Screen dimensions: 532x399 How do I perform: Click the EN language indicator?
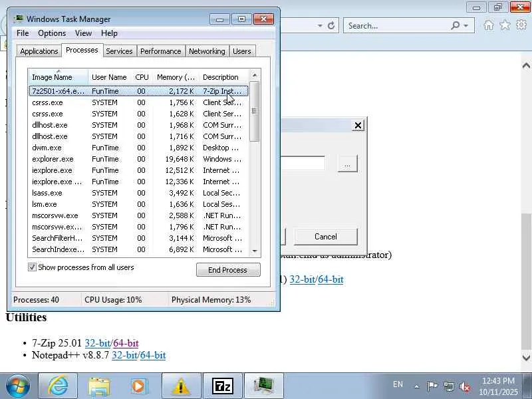click(x=398, y=384)
